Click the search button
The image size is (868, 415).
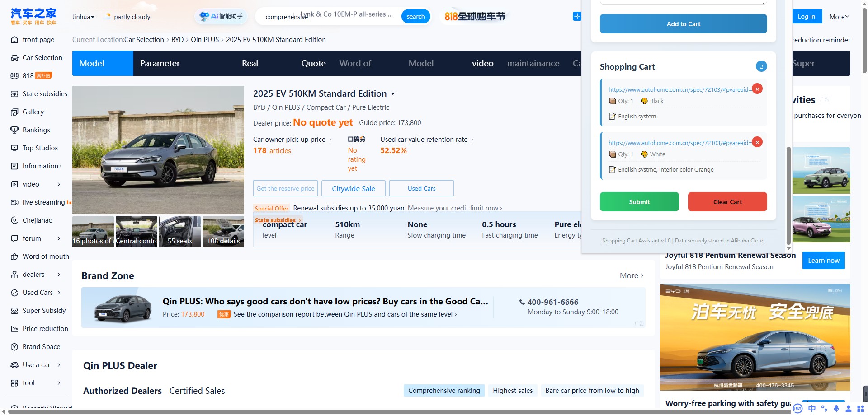pos(415,16)
